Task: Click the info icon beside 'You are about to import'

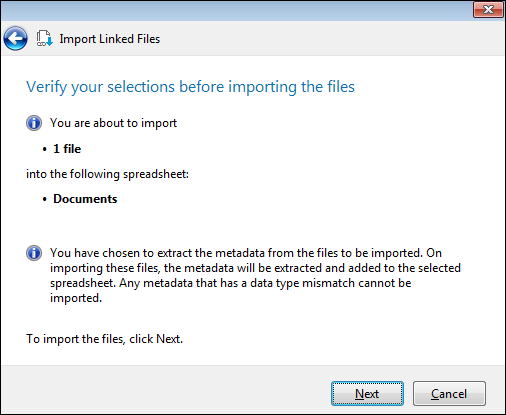Action: 34,123
